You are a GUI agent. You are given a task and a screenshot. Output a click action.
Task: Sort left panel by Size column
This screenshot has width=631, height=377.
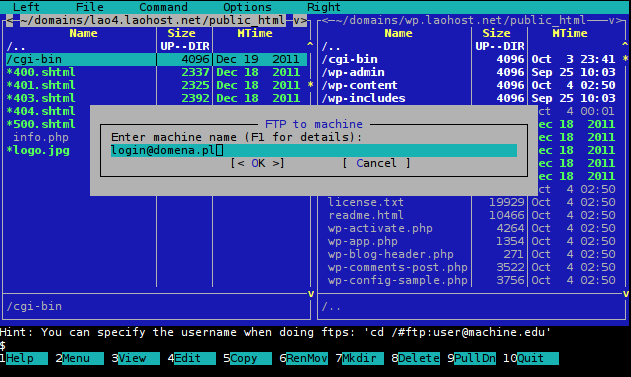click(x=181, y=33)
